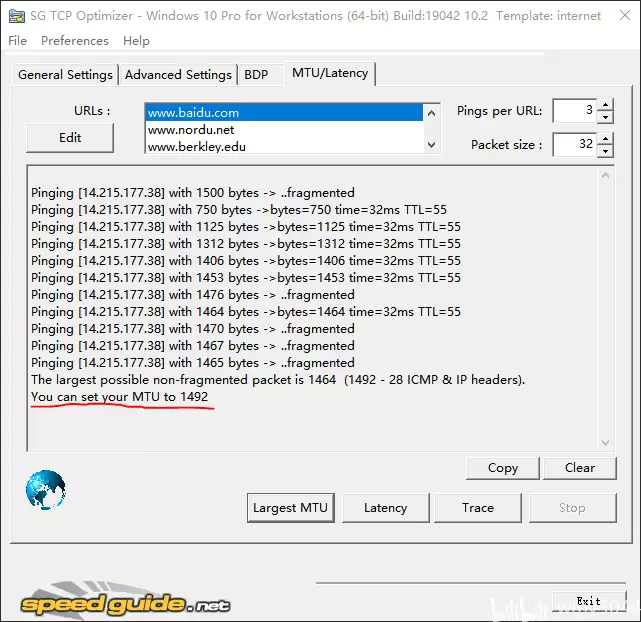Viewport: 641px width, 622px height.
Task: Click 'You can set your MTU to 1492'
Action: 120,397
